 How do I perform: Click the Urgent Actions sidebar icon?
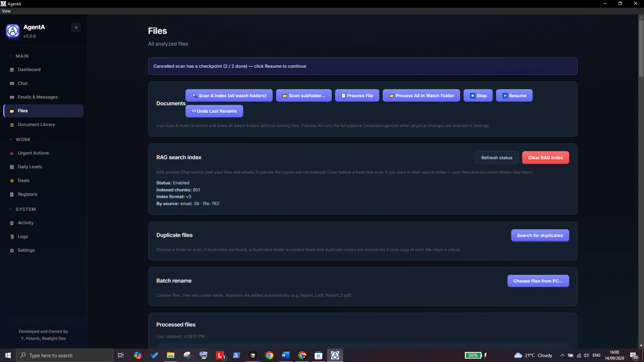pyautogui.click(x=12, y=153)
